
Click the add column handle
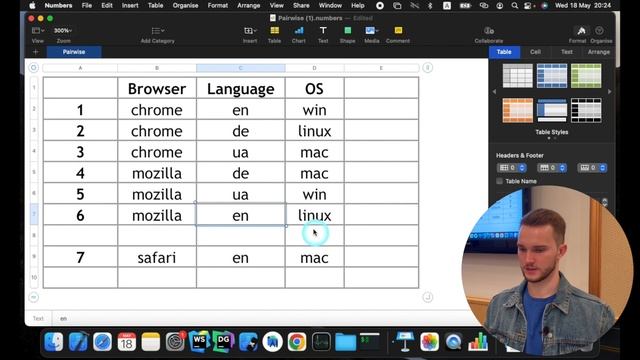point(427,68)
